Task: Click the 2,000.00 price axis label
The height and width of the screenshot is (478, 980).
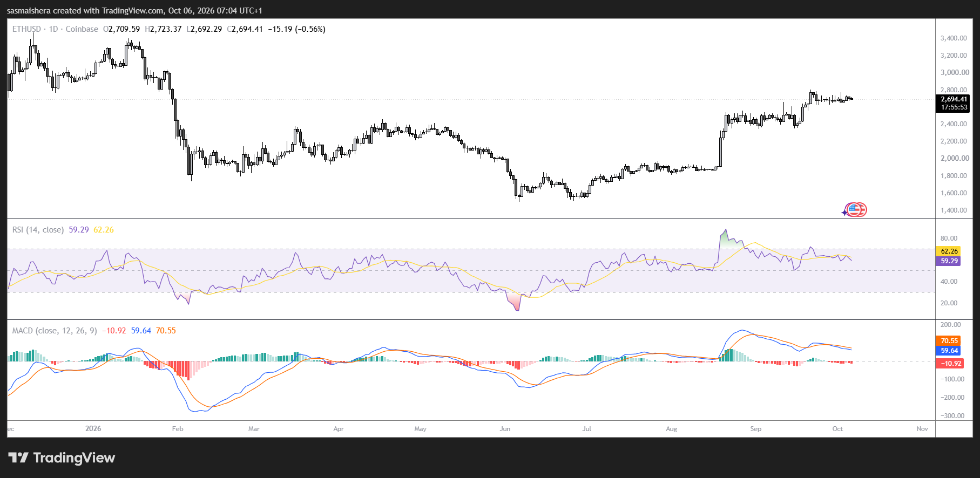Action: point(954,159)
